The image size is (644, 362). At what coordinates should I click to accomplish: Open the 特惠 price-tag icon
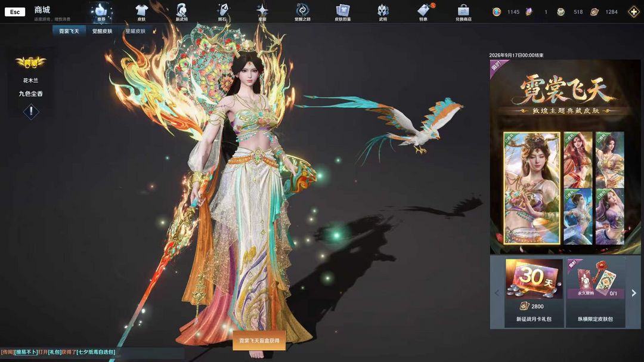click(x=423, y=12)
